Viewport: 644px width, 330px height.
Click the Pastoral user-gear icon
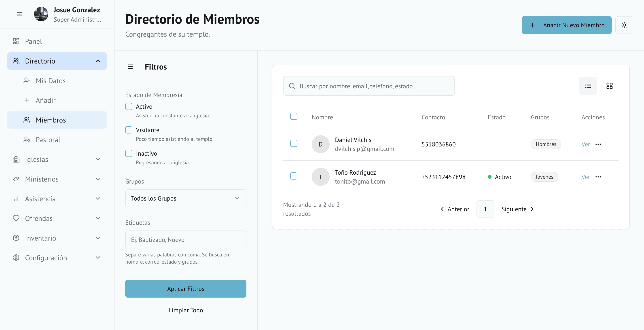(x=27, y=140)
